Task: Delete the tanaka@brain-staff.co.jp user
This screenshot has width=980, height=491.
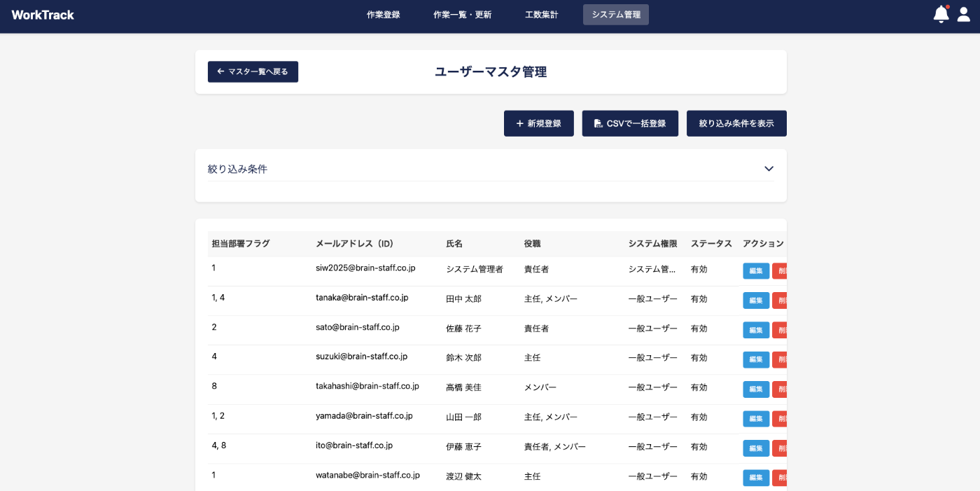Action: [x=780, y=300]
